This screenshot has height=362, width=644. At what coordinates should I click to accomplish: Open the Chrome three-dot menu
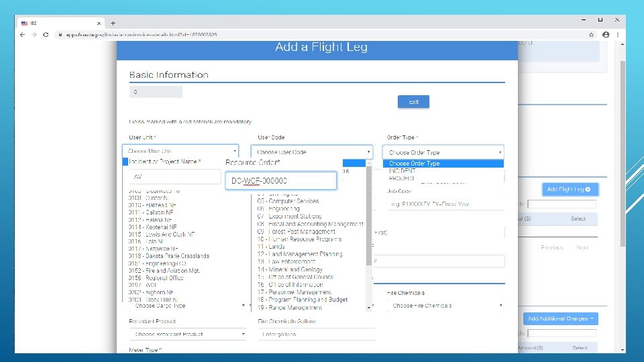(618, 35)
